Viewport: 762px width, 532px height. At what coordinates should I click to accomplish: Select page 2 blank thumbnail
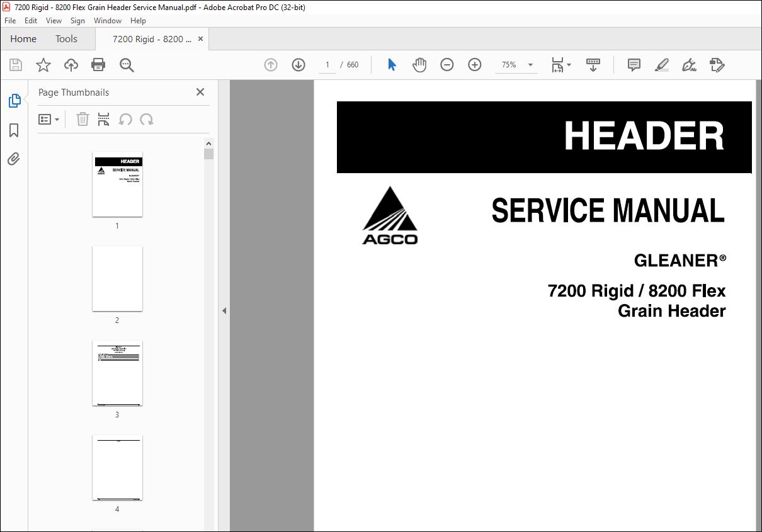[117, 279]
